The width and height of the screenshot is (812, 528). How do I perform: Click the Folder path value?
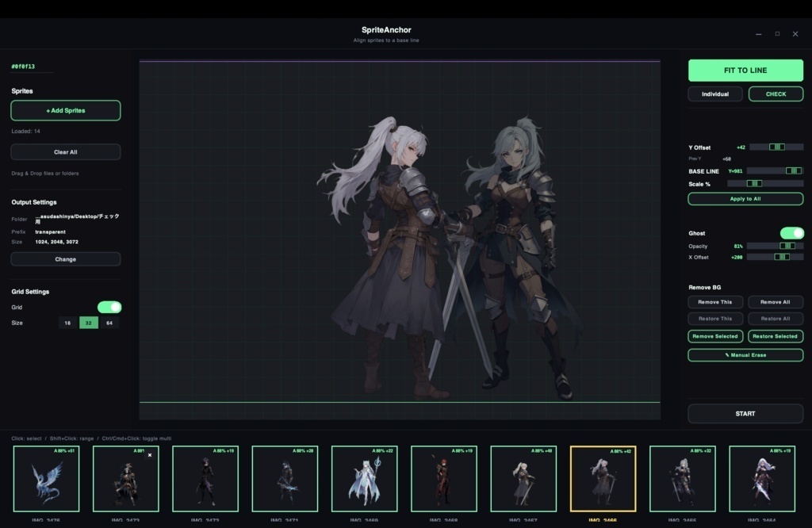click(x=77, y=219)
